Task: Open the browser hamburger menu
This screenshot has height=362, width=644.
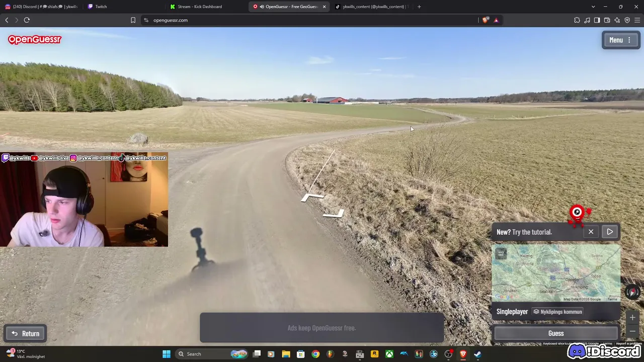Action: point(637,20)
